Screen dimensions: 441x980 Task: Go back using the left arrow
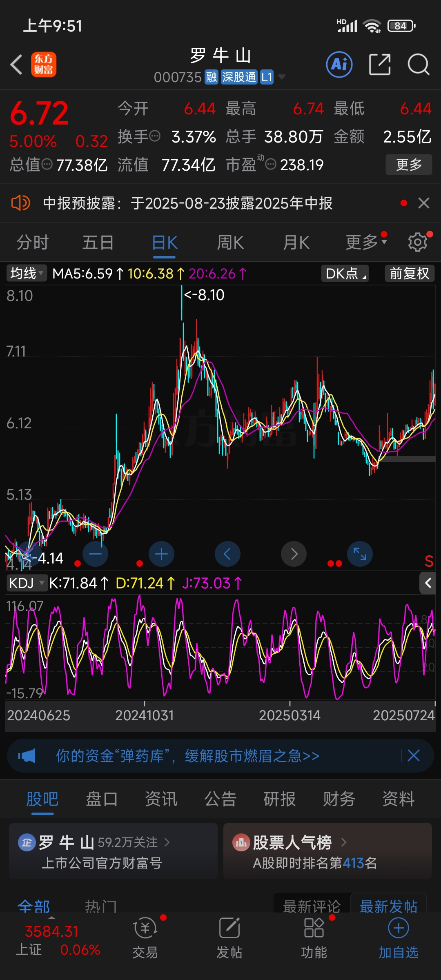(16, 65)
